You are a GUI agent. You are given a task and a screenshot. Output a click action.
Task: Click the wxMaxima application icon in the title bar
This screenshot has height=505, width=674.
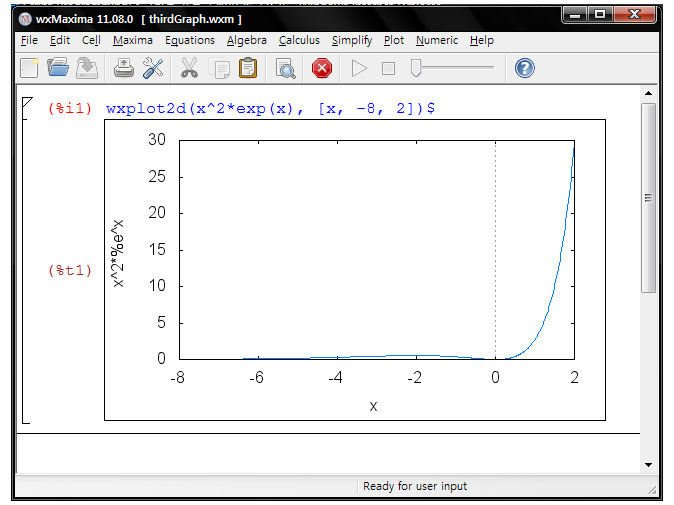click(x=25, y=19)
